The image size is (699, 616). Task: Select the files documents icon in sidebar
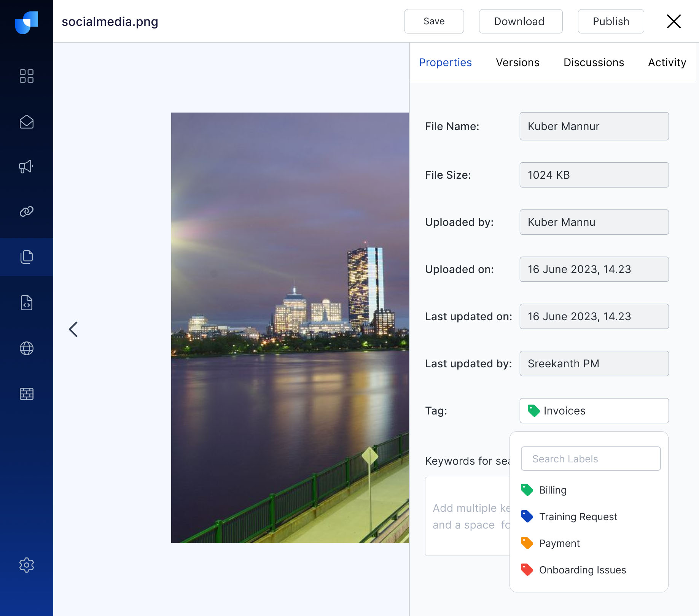[27, 257]
